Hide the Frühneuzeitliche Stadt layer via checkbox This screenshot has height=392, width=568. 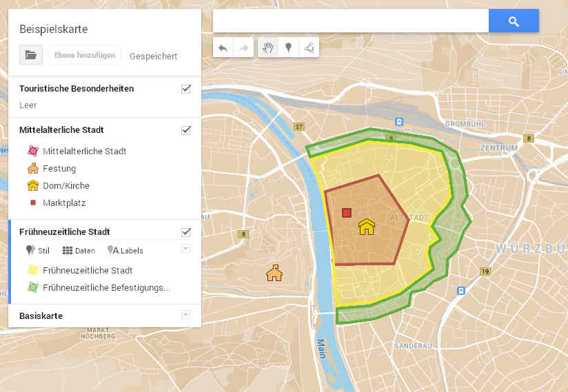tap(185, 231)
